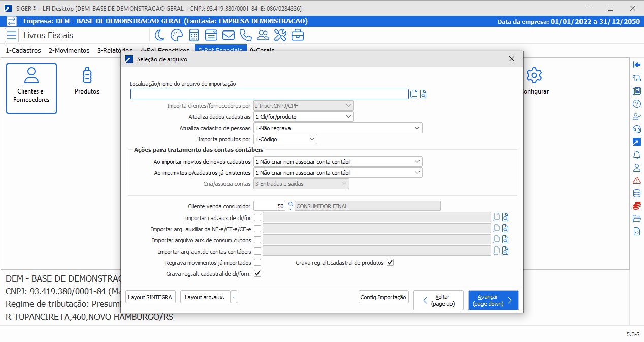Click the import file location input field

point(269,94)
